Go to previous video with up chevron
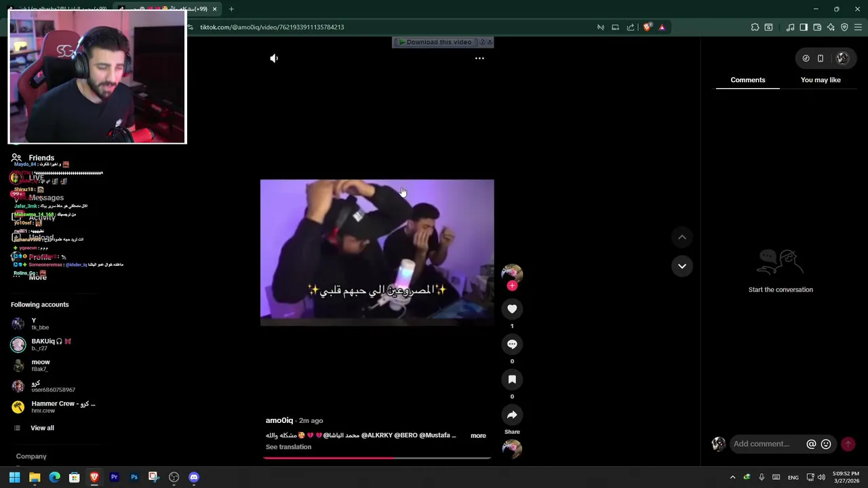 click(682, 237)
